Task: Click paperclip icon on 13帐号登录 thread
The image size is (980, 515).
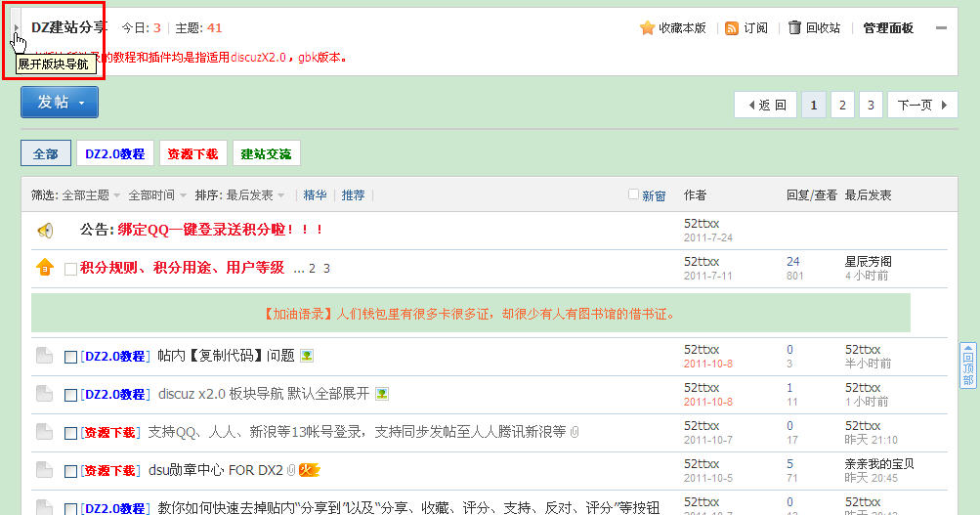Action: 575,432
